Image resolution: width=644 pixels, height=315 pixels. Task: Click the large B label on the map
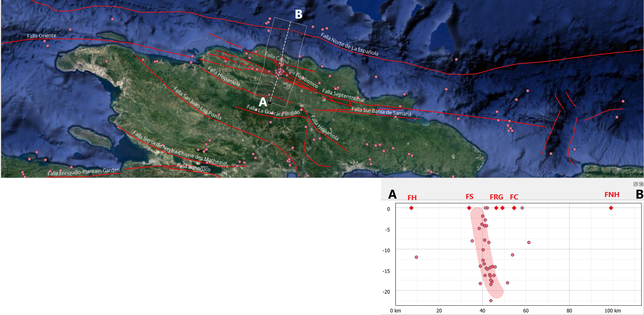tap(299, 14)
